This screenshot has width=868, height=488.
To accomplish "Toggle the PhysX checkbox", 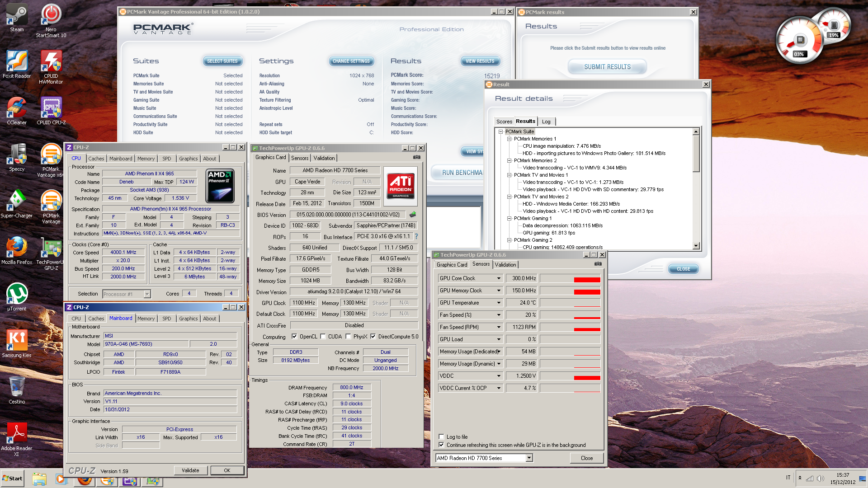I will 348,336.
